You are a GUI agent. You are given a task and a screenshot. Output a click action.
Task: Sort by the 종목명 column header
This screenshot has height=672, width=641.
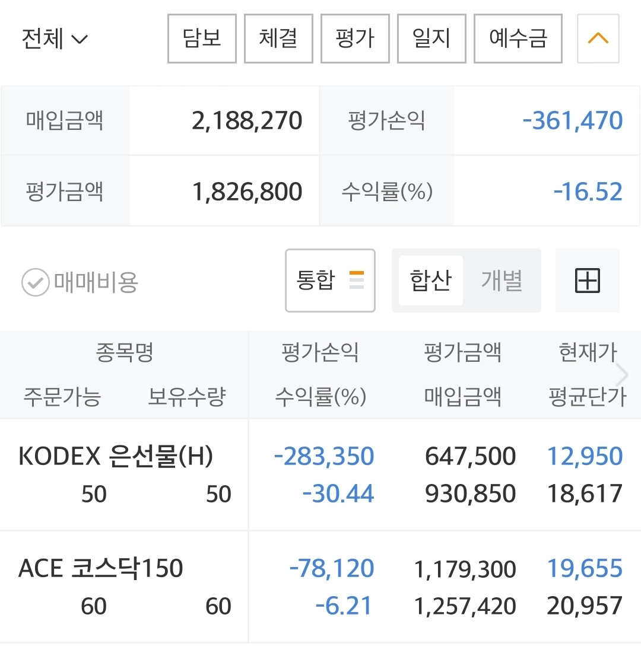124,353
